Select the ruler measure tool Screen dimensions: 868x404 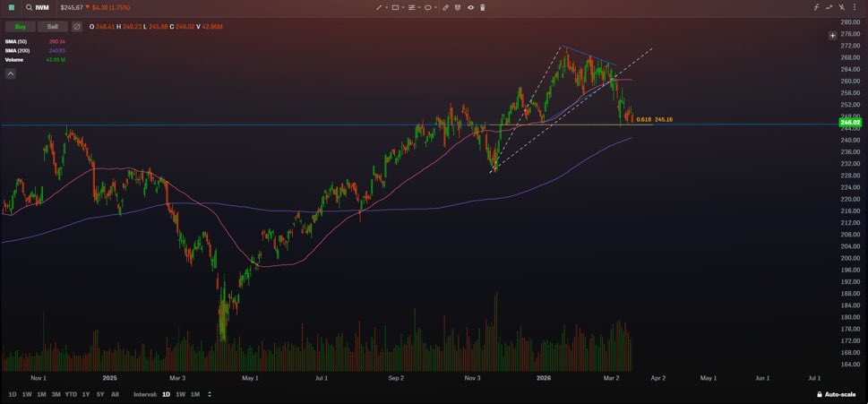pyautogui.click(x=445, y=7)
